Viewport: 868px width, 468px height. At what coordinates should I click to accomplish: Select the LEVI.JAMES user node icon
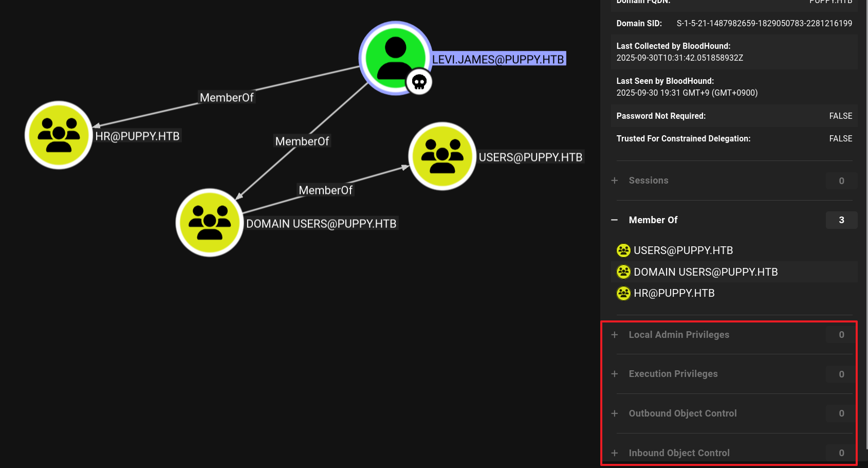(394, 57)
